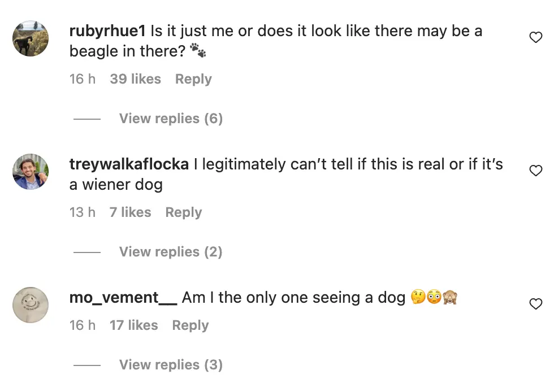Show the 7 likes list

(130, 212)
